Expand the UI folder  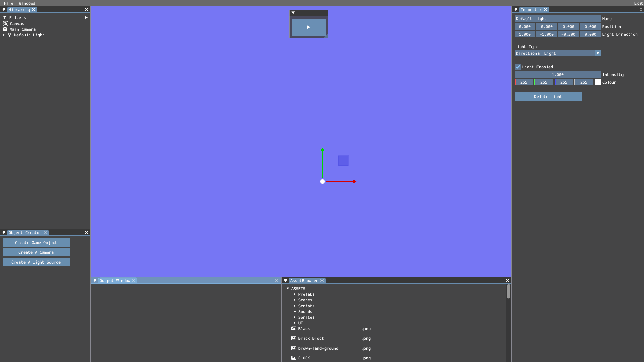click(295, 323)
